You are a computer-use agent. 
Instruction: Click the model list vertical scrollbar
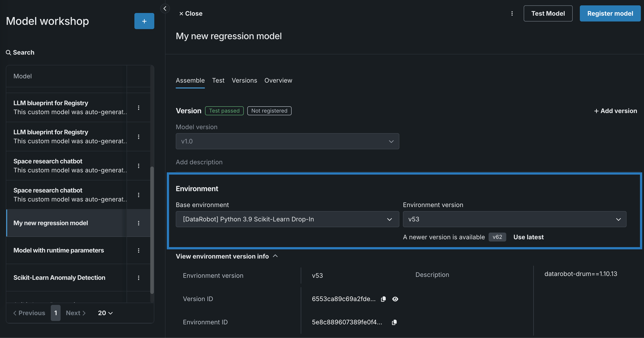pyautogui.click(x=152, y=230)
